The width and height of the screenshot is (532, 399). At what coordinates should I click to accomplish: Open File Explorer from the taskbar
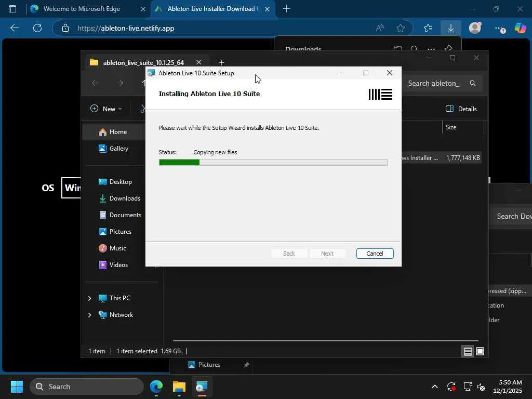coord(179,387)
